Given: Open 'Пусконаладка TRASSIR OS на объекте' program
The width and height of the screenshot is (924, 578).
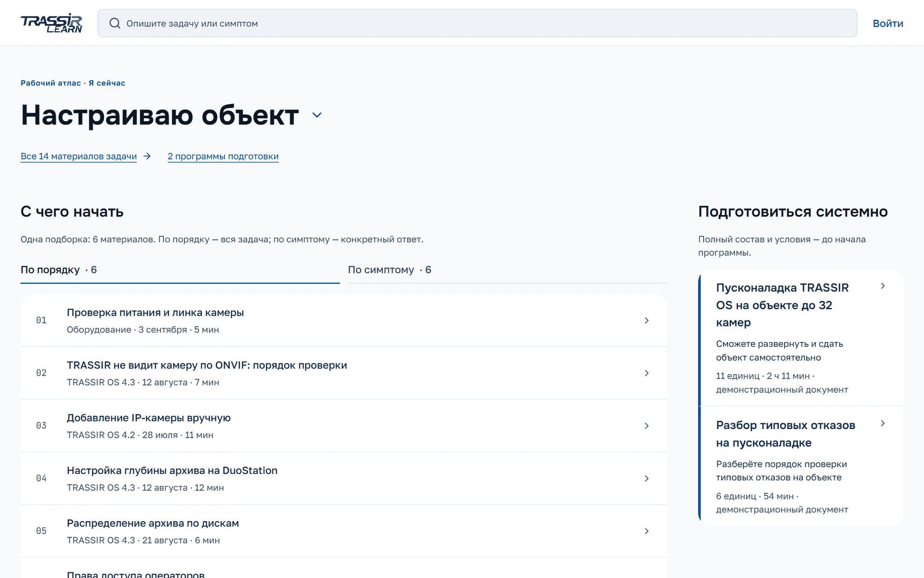Looking at the screenshot, I should click(x=801, y=338).
